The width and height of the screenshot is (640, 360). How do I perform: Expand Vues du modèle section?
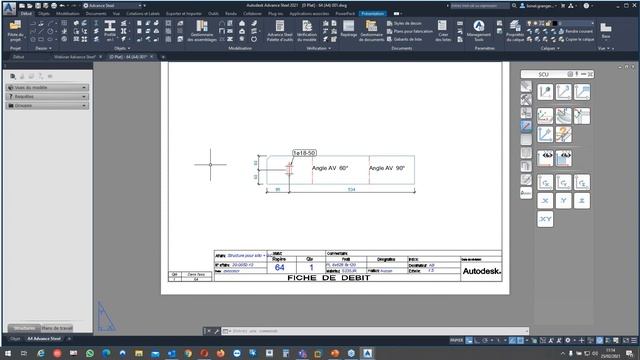coord(47,87)
